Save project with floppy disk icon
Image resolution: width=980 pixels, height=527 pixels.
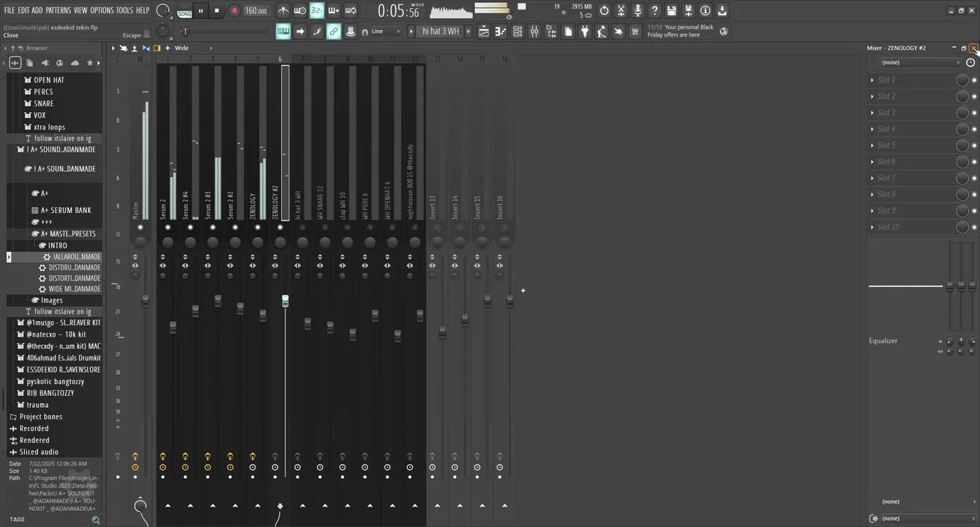click(x=671, y=10)
